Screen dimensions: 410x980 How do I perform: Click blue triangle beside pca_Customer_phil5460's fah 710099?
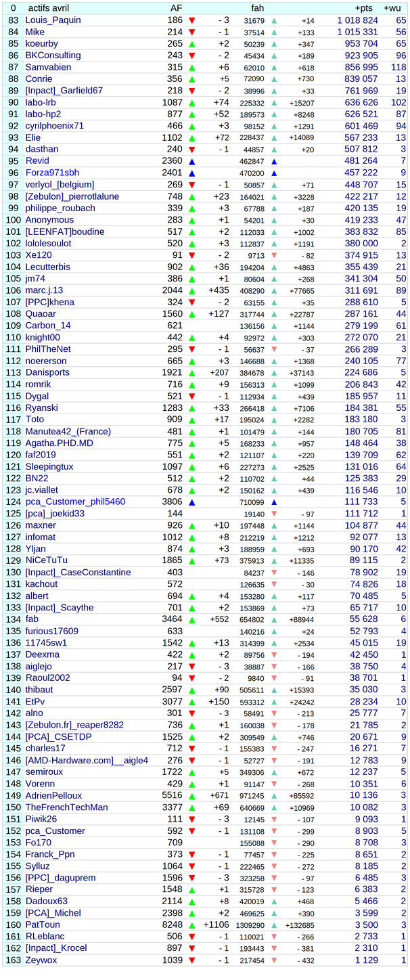(x=274, y=502)
